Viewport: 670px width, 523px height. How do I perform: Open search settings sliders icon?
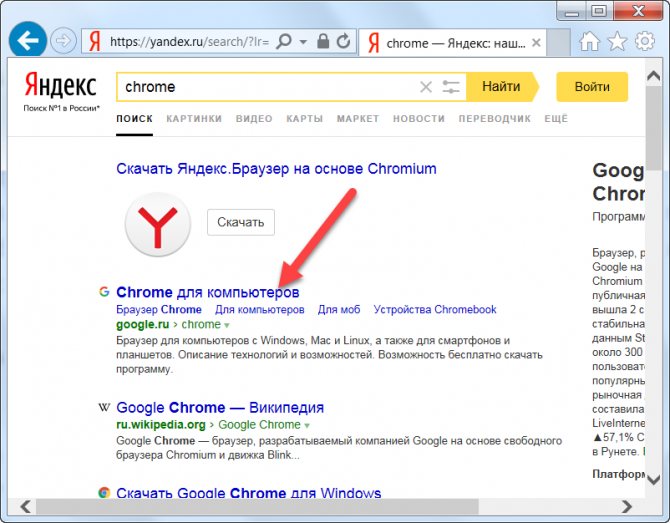coord(451,87)
